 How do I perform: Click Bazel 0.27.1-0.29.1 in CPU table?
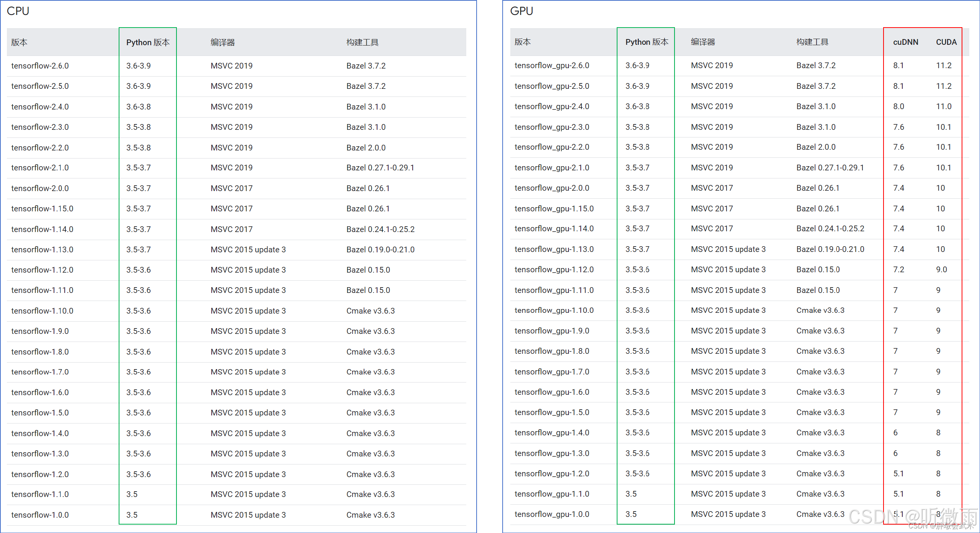click(x=380, y=168)
